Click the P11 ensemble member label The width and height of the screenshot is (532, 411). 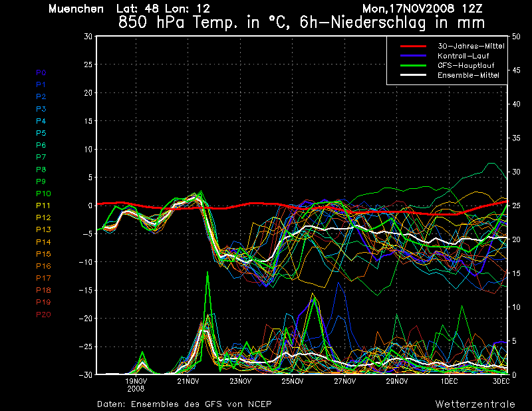[43, 205]
